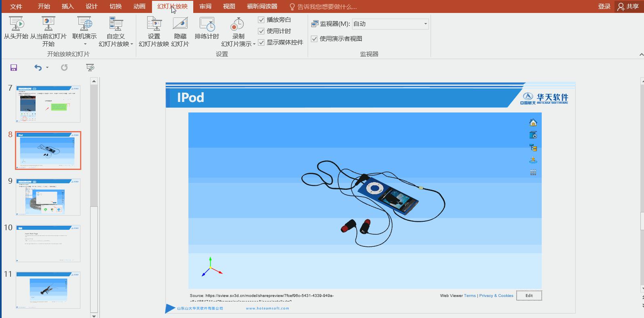Open the 联机演示 online presentation option
The image size is (644, 318).
pos(84,32)
